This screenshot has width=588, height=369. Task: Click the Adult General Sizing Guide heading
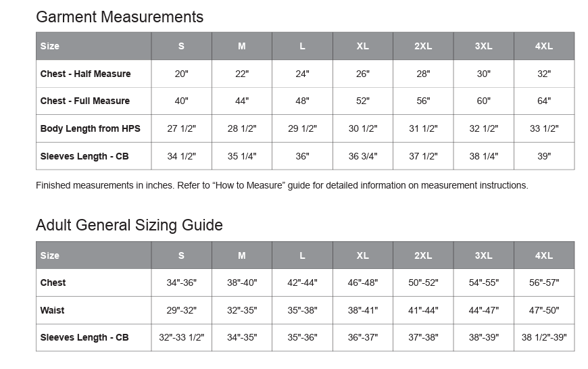[129, 225]
